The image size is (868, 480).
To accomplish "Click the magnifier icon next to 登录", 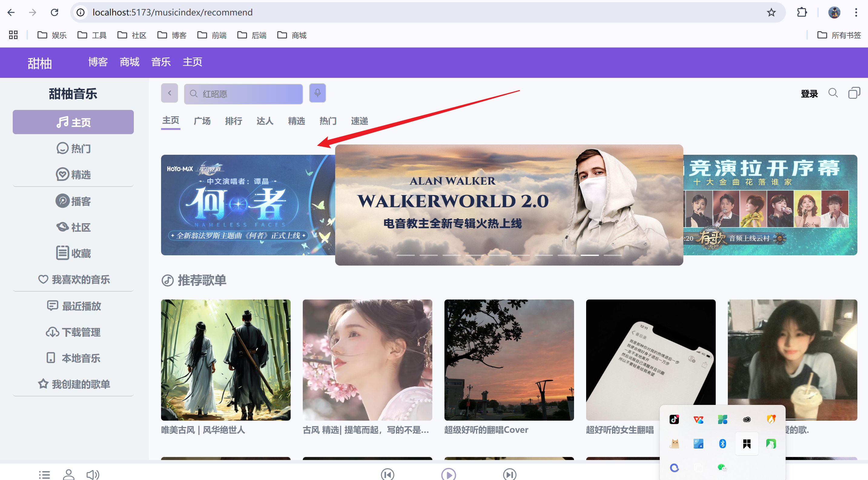I will 833,93.
